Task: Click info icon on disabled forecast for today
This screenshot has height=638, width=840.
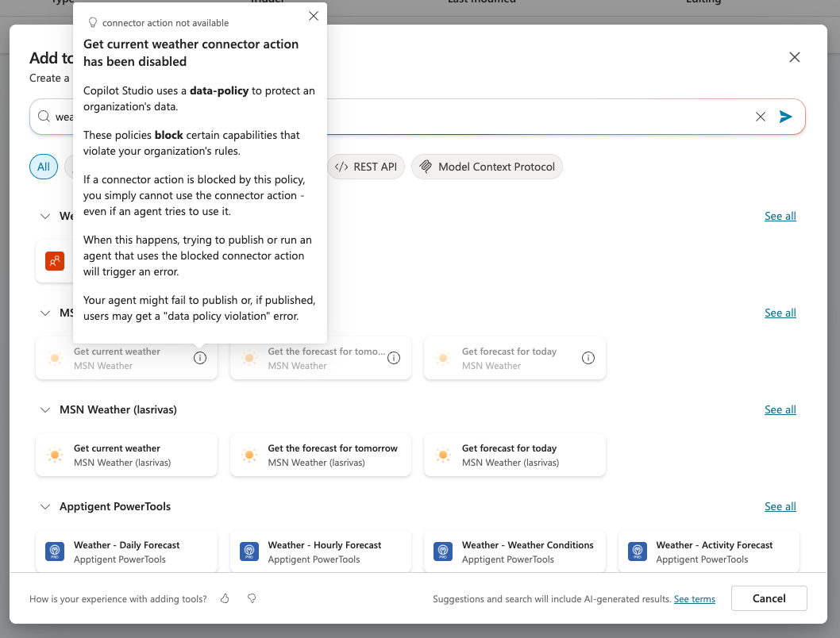Action: tap(588, 358)
